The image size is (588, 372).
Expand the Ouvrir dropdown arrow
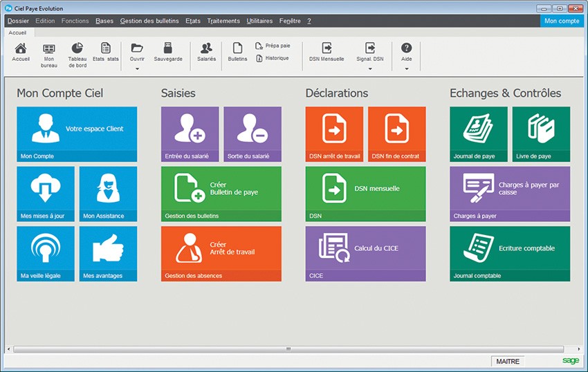pos(137,68)
